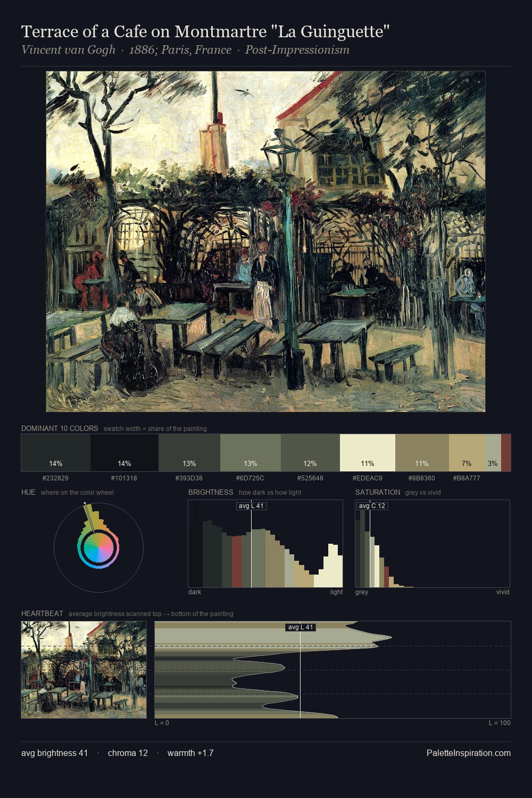Click the "HUE" section heading
532x798 pixels.
(28, 492)
